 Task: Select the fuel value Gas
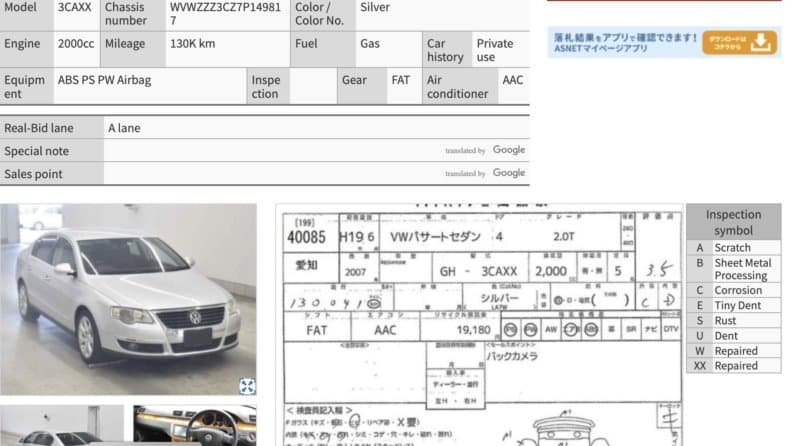[370, 44]
